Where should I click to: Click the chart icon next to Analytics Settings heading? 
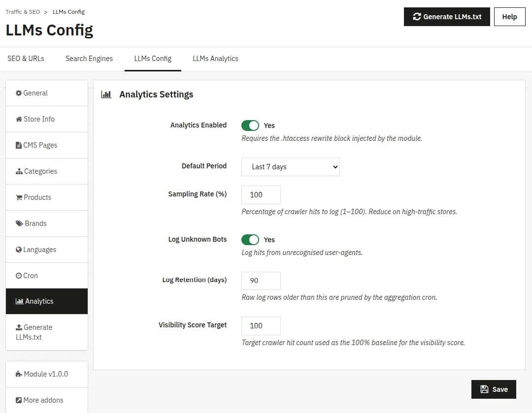point(106,94)
